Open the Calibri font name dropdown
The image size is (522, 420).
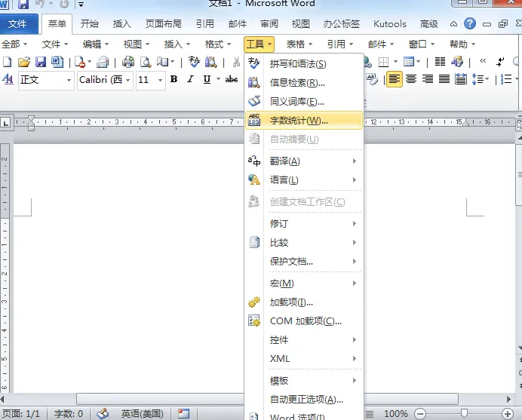coord(105,80)
